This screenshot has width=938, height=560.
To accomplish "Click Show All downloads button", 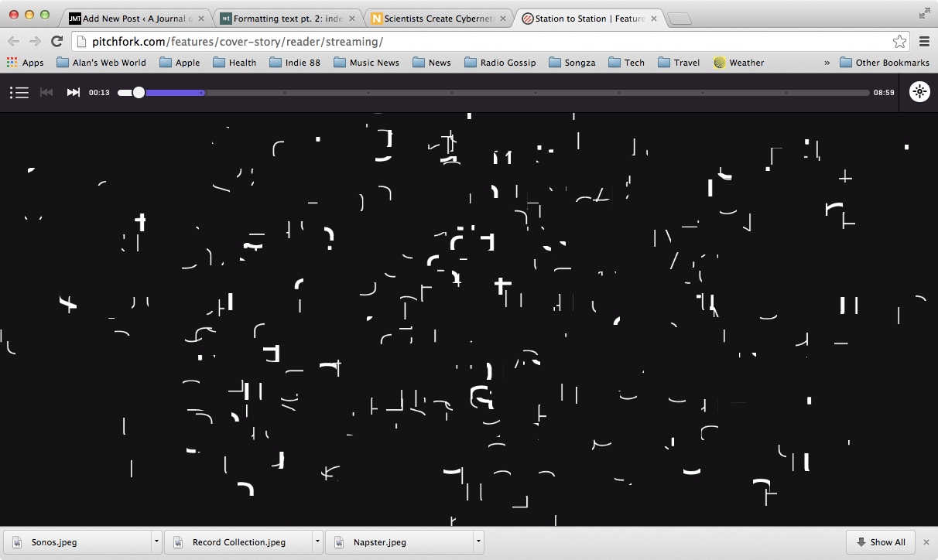I will 881,542.
